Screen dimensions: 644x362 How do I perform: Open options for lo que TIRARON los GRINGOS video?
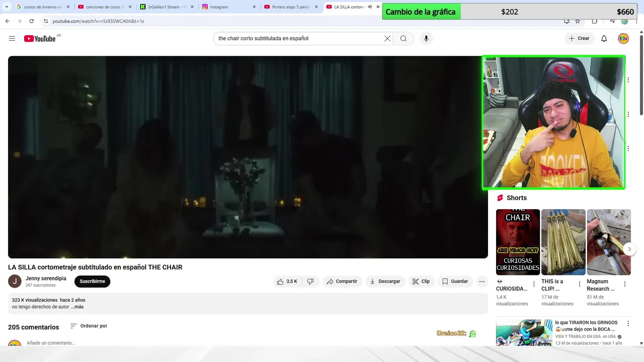point(628,324)
